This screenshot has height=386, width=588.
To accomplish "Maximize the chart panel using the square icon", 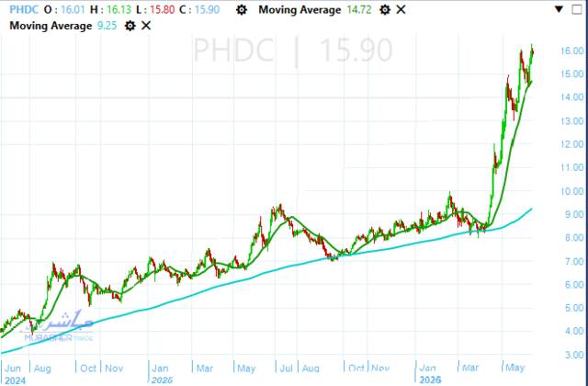I will point(577,9).
